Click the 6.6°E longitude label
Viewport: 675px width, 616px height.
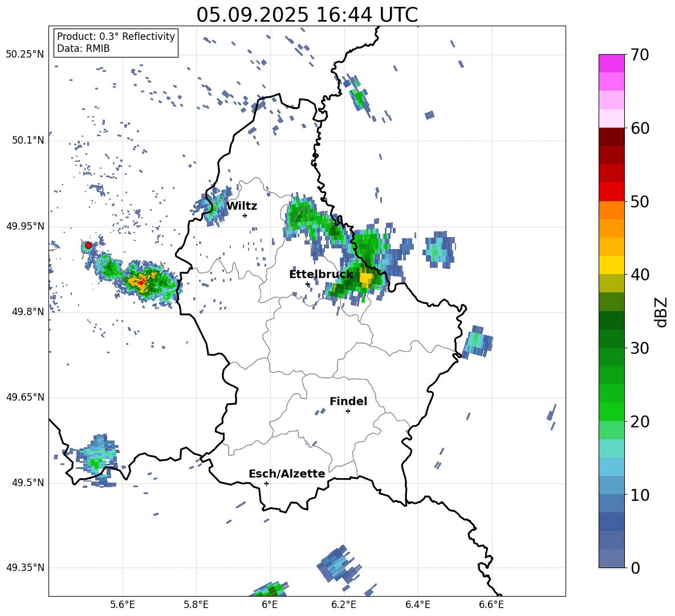pyautogui.click(x=491, y=605)
